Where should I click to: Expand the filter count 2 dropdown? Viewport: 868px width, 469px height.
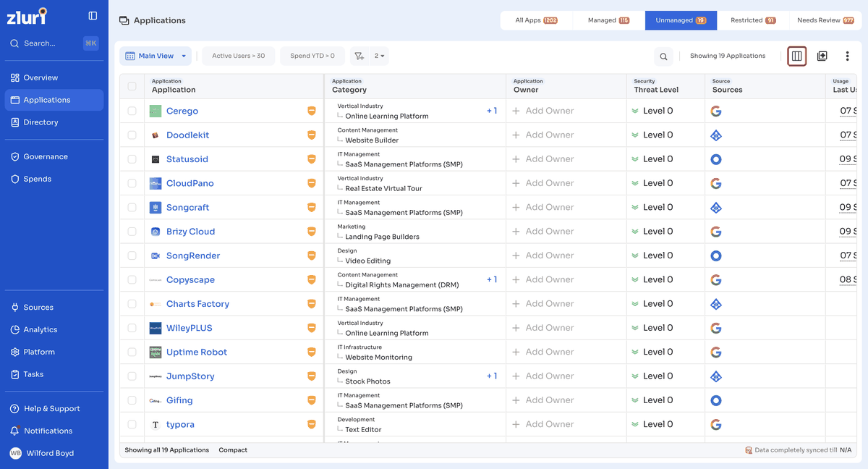click(x=379, y=56)
